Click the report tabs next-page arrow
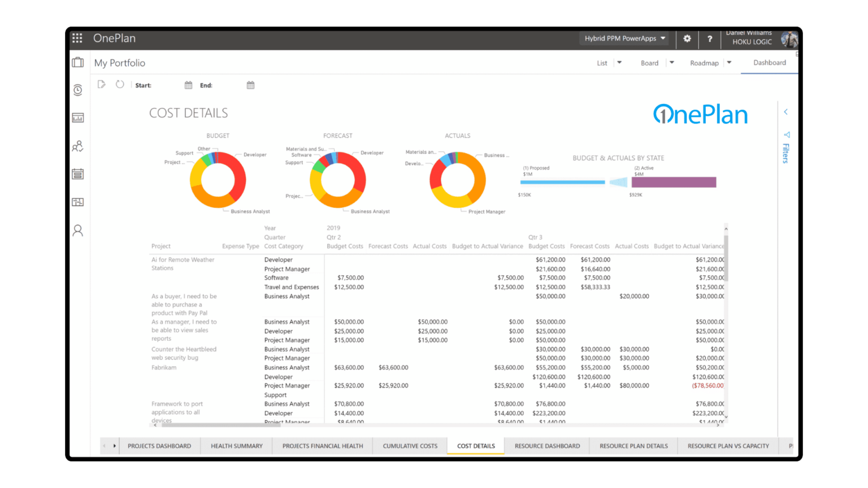This screenshot has height=488, width=868. coord(114,446)
